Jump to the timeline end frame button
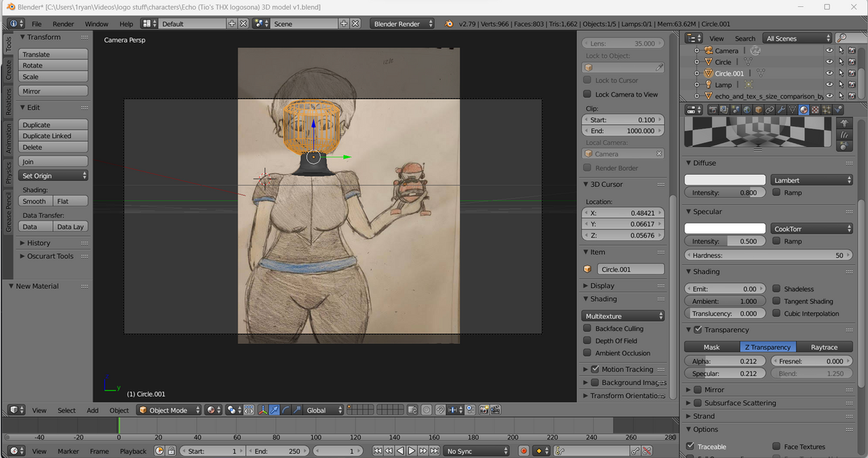868x458 pixels. click(x=435, y=451)
